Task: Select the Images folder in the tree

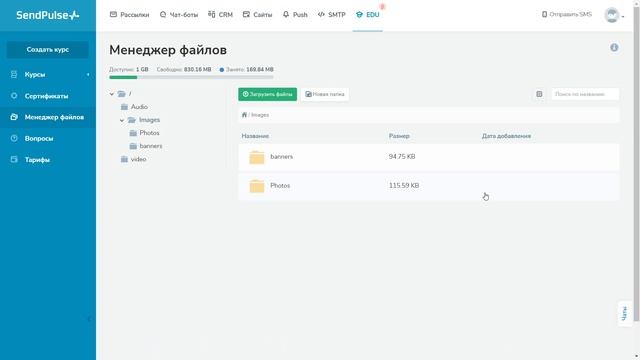Action: pyautogui.click(x=144, y=120)
